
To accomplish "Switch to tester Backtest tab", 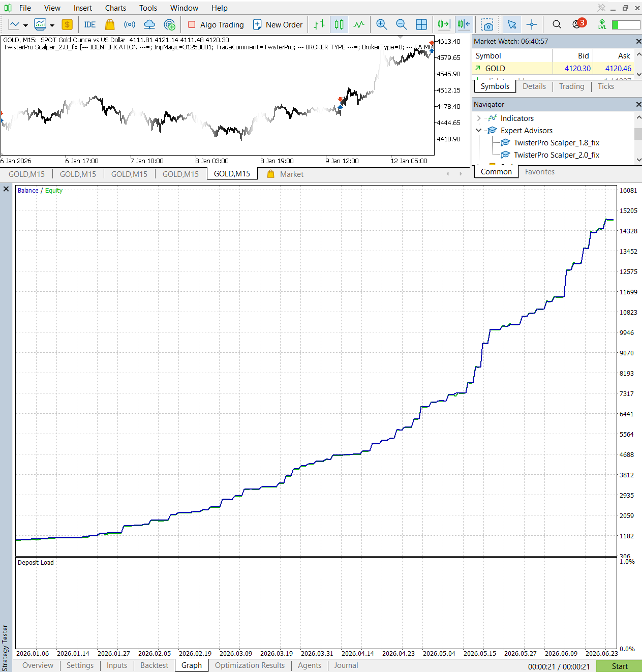I will 154,665.
